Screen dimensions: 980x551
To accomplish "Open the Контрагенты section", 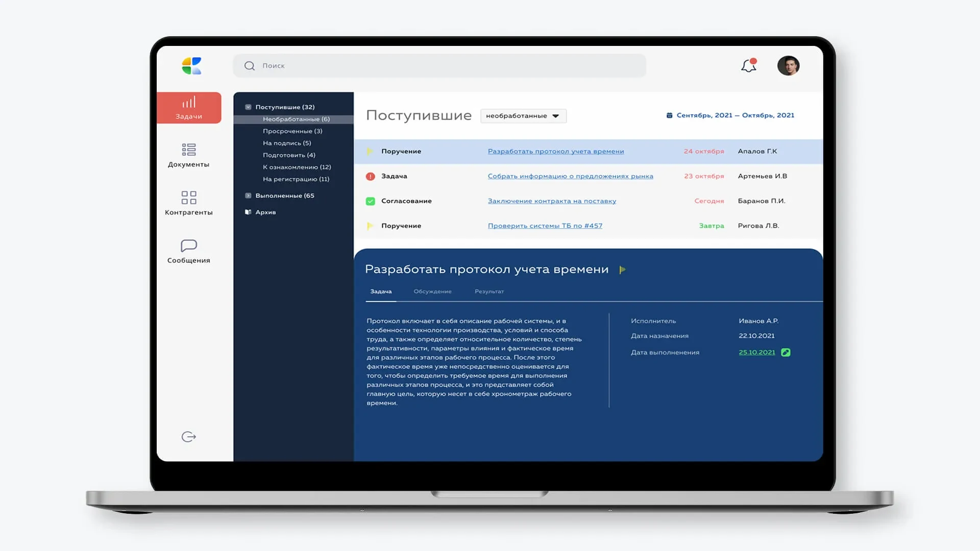I will 189,204.
